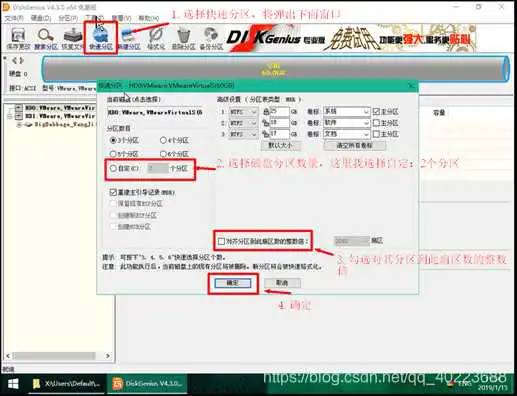
Task: Open the 硬盘(D) disk menu
Action: click(x=41, y=18)
